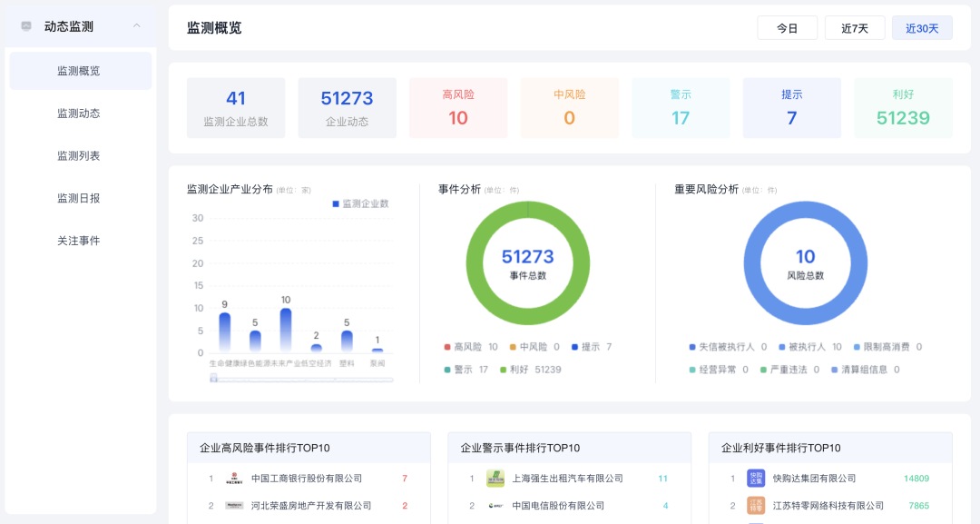Image resolution: width=980 pixels, height=524 pixels.
Task: Open the 警示 17 stat card
Action: point(681,107)
